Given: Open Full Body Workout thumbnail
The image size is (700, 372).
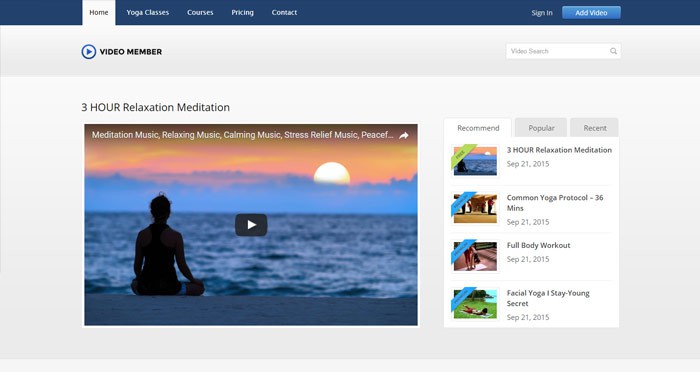Looking at the screenshot, I should (475, 256).
